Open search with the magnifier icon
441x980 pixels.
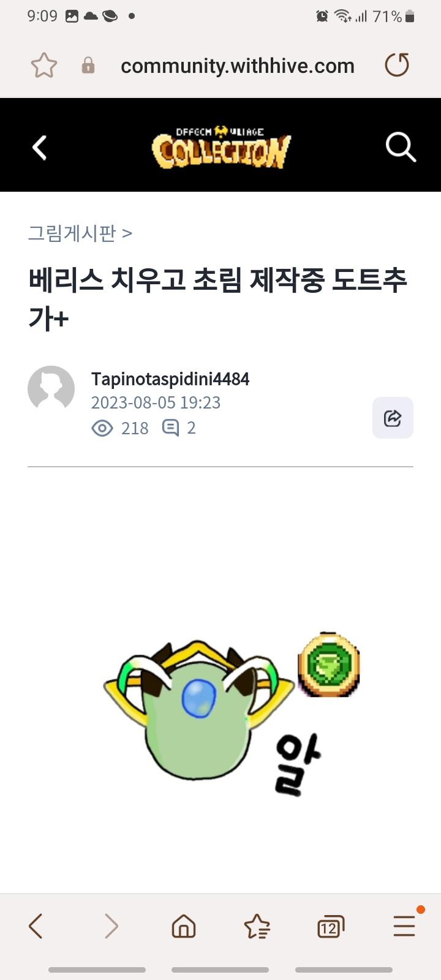(x=401, y=148)
